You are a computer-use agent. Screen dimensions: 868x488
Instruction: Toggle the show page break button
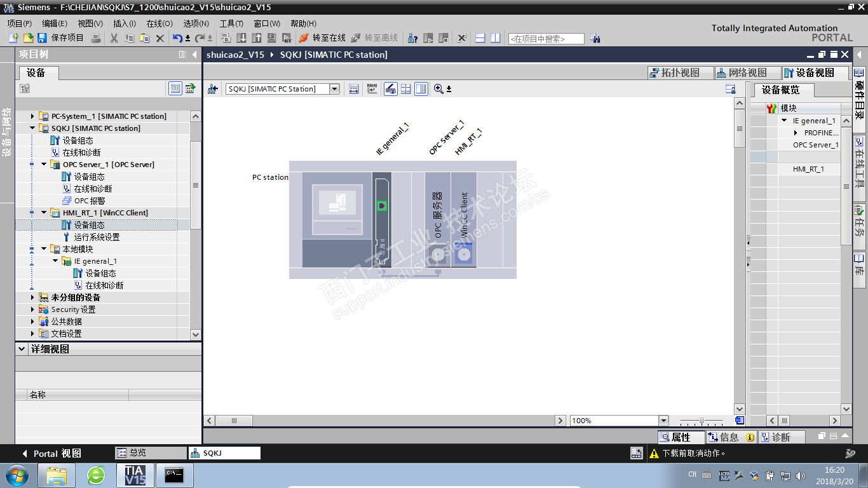406,89
